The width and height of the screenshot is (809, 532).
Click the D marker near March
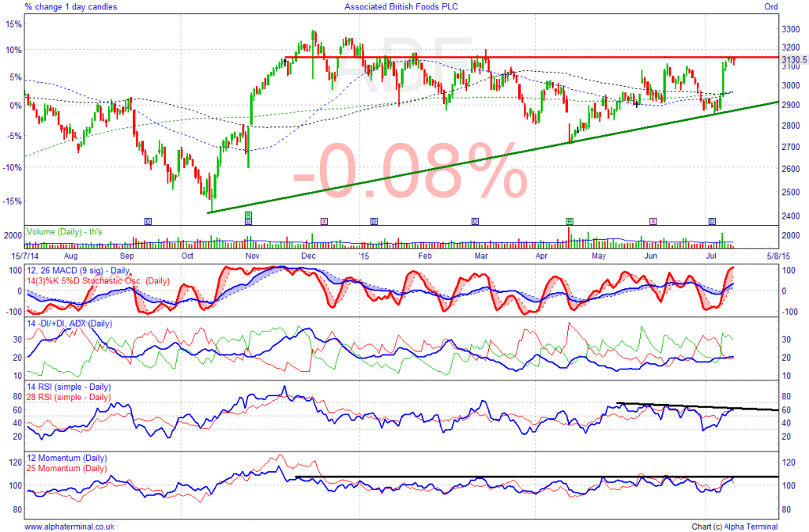tap(475, 221)
